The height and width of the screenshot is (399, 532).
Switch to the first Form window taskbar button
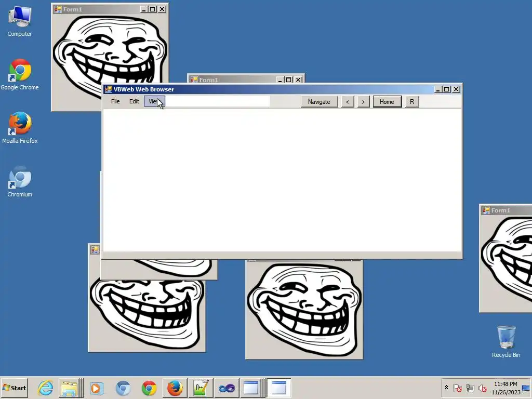pyautogui.click(x=251, y=388)
